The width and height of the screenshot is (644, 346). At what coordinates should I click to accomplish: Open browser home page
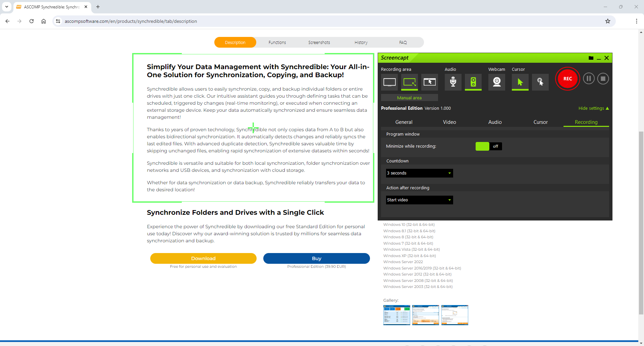44,21
